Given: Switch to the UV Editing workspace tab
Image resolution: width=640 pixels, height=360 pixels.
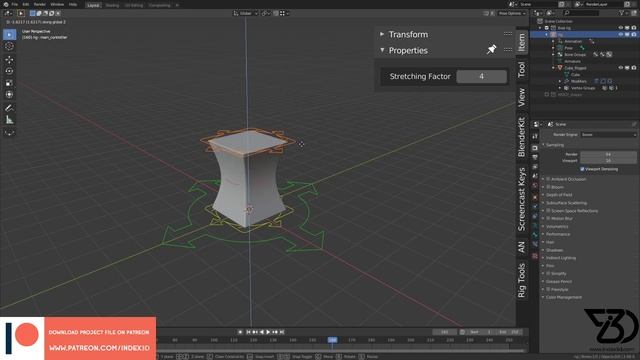Looking at the screenshot, I should click(134, 5).
